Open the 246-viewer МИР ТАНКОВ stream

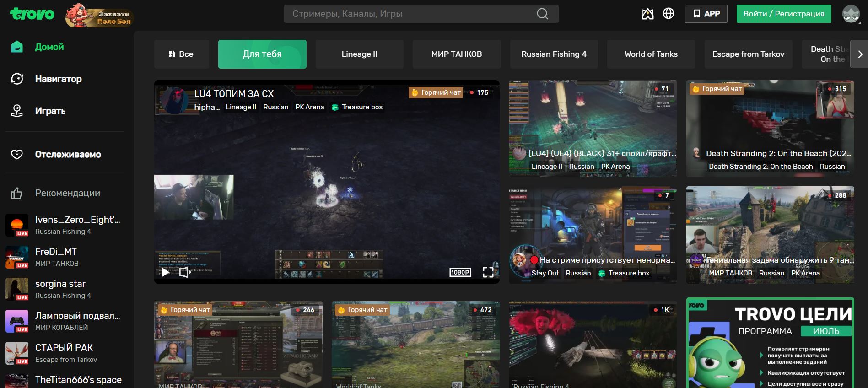(238, 345)
